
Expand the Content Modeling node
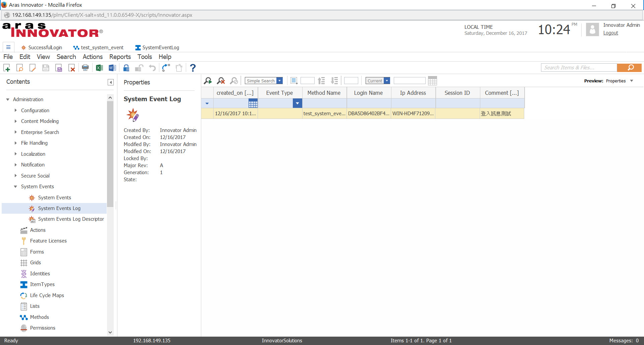pos(15,121)
